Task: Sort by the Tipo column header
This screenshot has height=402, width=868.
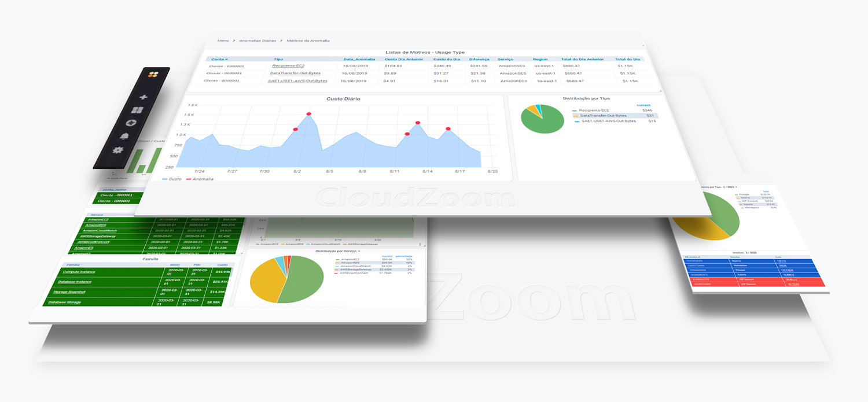Action: pos(278,59)
